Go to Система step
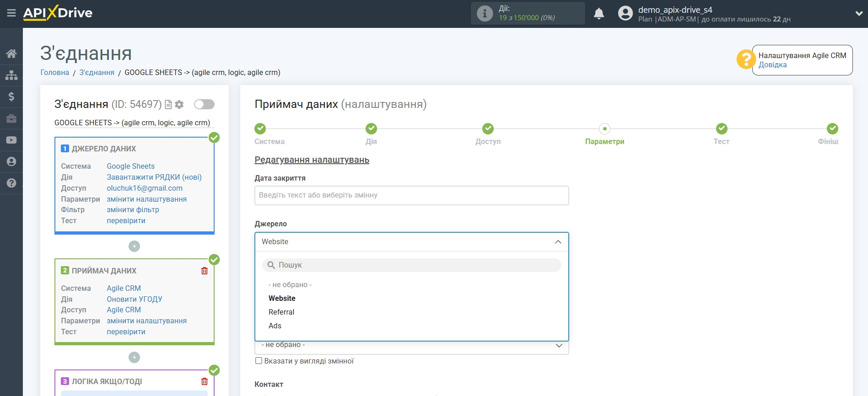Viewport: 868px width, 396px height. point(260,129)
